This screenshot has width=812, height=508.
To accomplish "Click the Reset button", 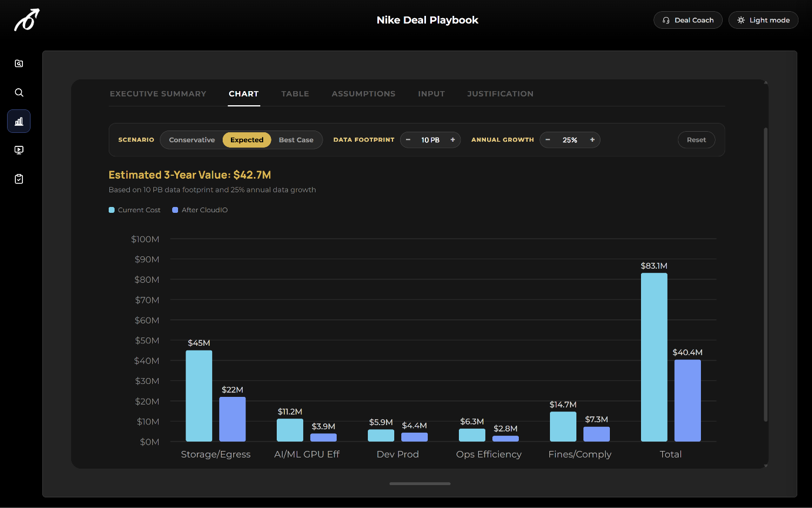I will point(696,140).
